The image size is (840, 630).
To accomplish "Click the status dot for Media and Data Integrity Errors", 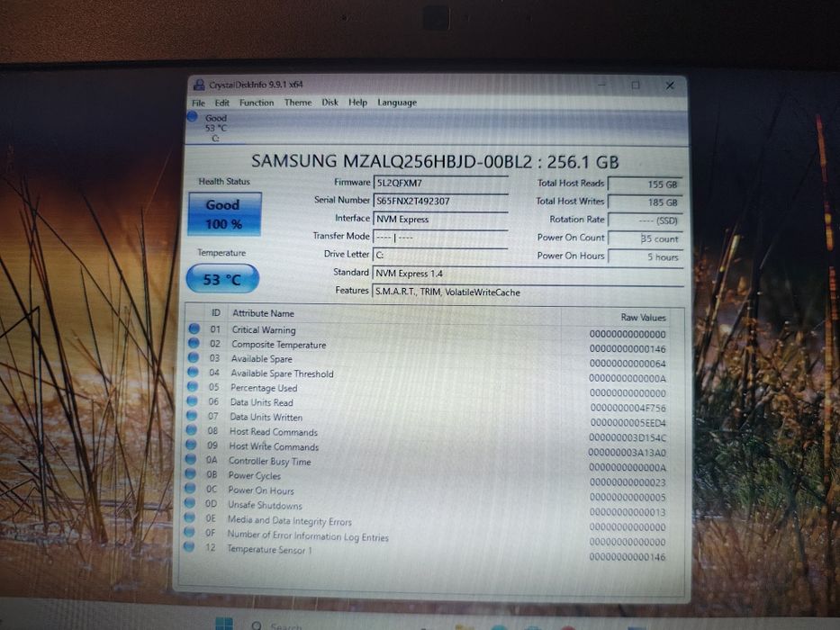I will pyautogui.click(x=189, y=517).
